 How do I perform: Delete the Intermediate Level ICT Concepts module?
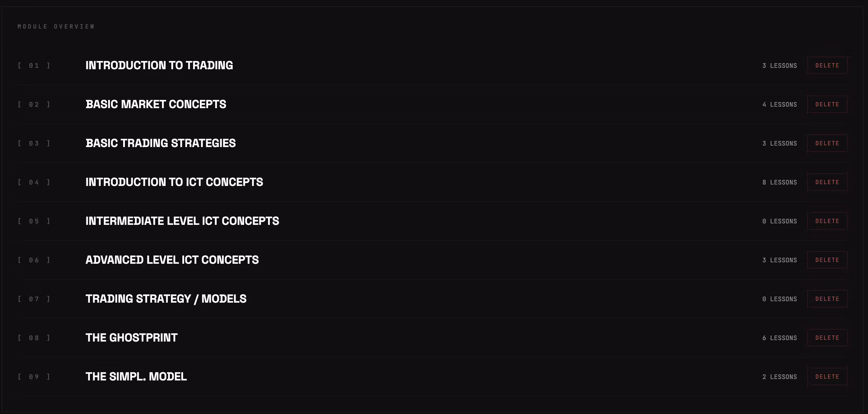coord(827,221)
